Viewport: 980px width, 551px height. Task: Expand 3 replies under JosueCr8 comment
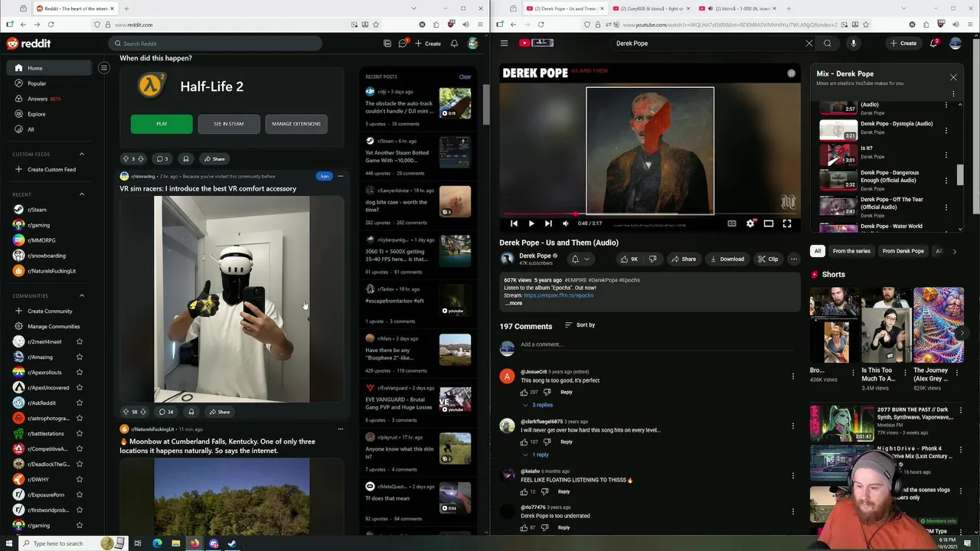(538, 405)
